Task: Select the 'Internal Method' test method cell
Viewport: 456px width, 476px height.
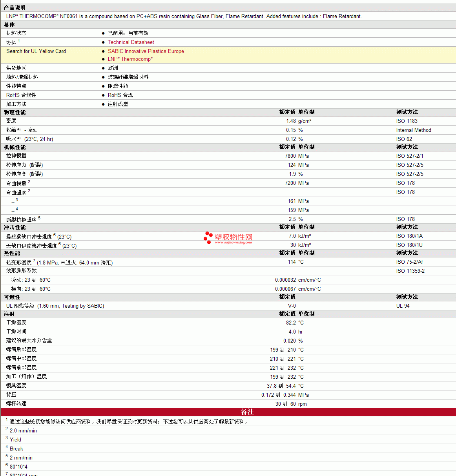Action: click(x=414, y=130)
